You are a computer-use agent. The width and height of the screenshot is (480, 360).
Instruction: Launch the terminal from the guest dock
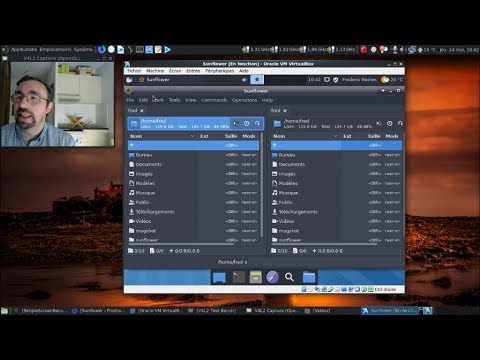239,277
